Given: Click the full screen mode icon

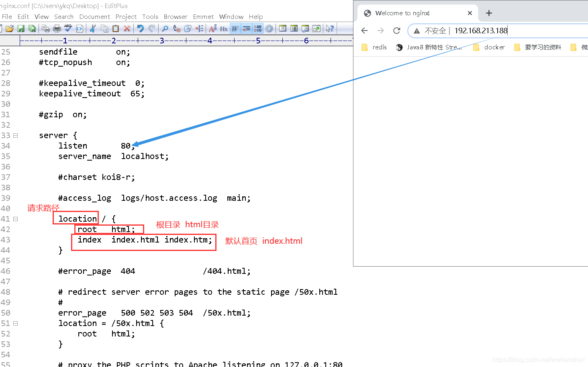Looking at the screenshot, I should pyautogui.click(x=316, y=29).
